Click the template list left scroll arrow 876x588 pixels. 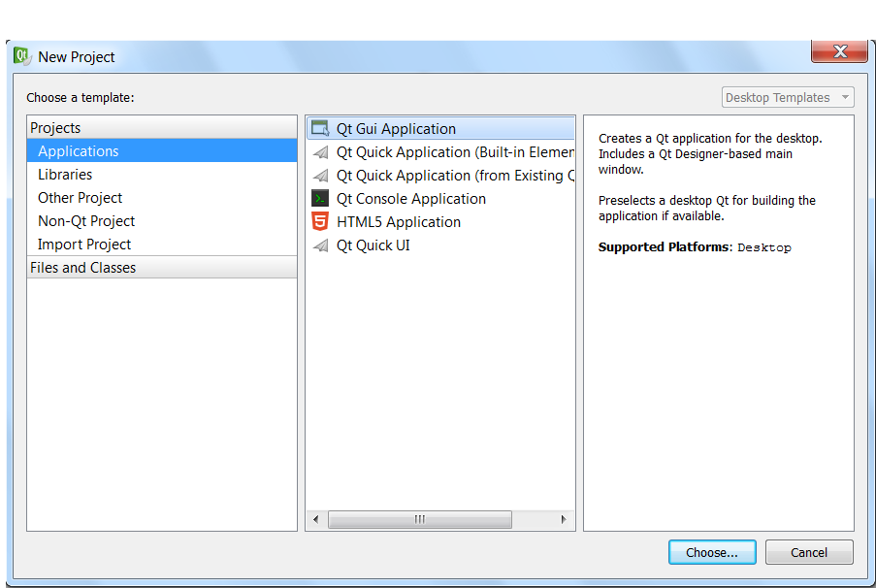316,519
